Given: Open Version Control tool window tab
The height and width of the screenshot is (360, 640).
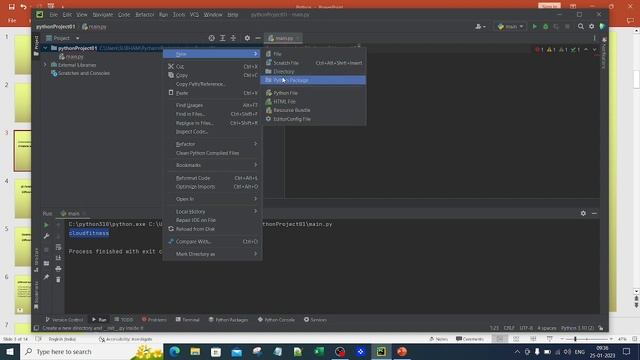Looking at the screenshot, I should point(64,320).
